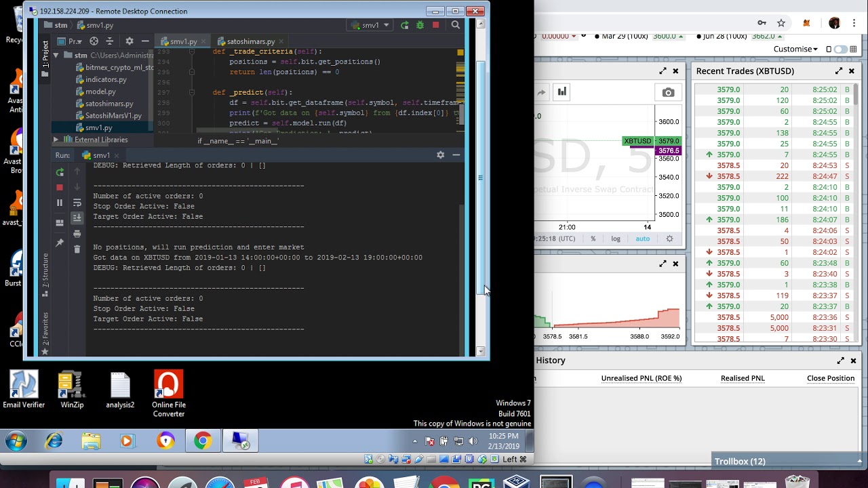Screen dimensions: 868x488
Task: Pause output in the Run panel
Action: (60, 203)
